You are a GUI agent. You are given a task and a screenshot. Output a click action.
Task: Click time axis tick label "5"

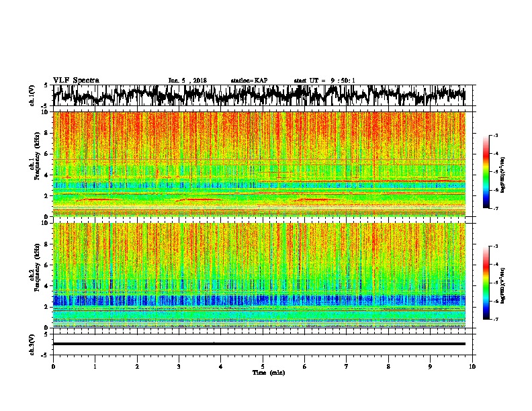click(x=263, y=367)
